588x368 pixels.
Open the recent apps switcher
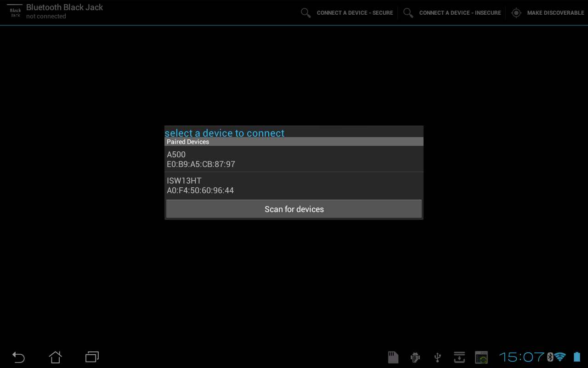click(92, 357)
